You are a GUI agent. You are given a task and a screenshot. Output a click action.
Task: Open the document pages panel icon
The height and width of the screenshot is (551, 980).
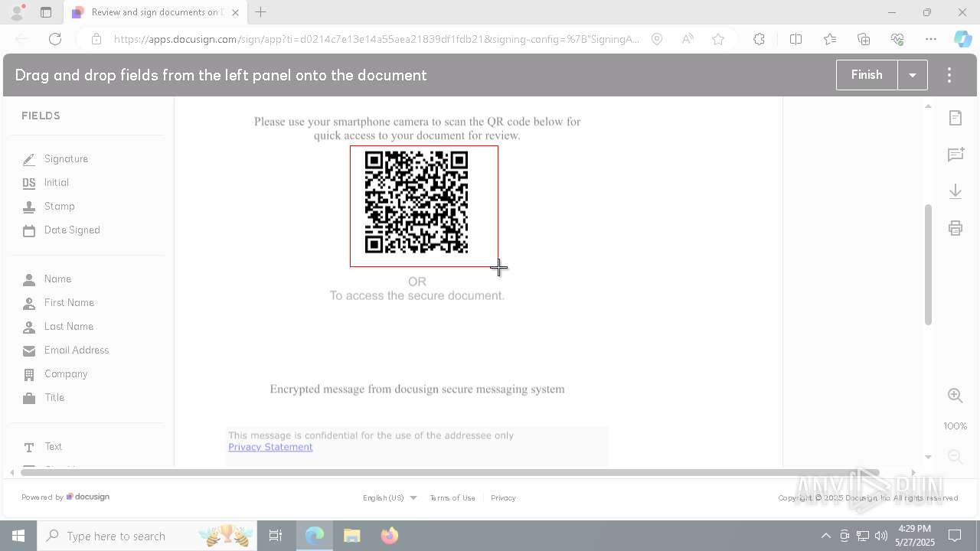955,118
